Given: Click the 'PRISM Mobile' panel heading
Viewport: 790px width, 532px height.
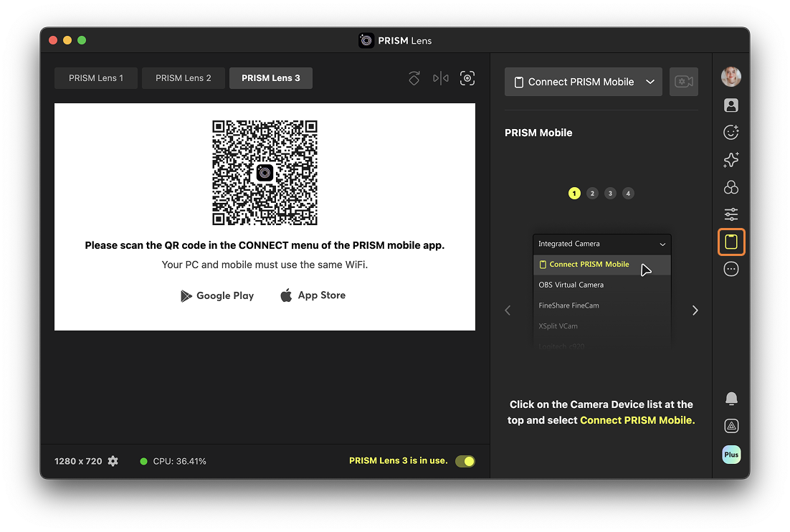Looking at the screenshot, I should tap(538, 133).
